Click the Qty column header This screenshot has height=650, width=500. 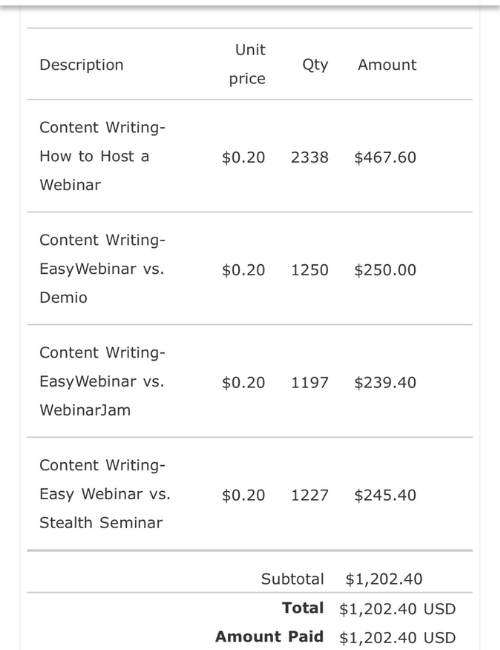pyautogui.click(x=315, y=65)
